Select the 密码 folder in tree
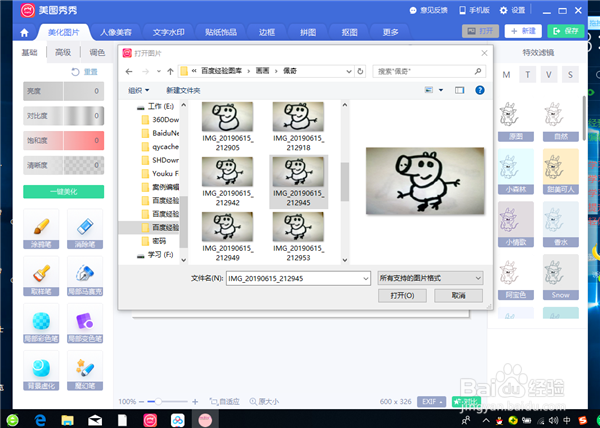 (159, 241)
